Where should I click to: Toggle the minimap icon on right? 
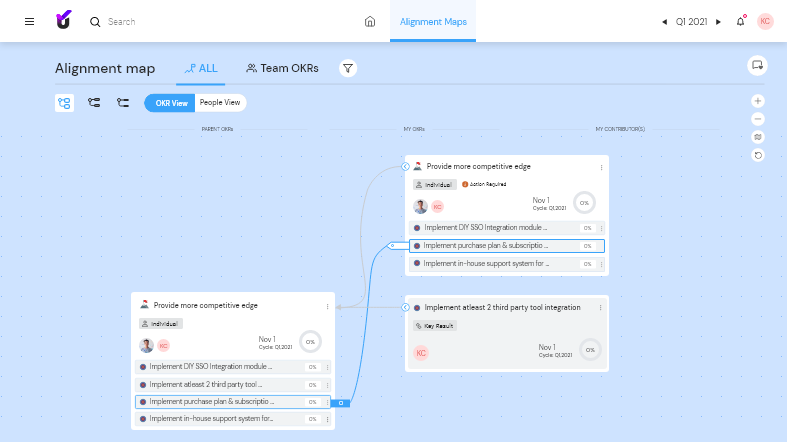(758, 137)
